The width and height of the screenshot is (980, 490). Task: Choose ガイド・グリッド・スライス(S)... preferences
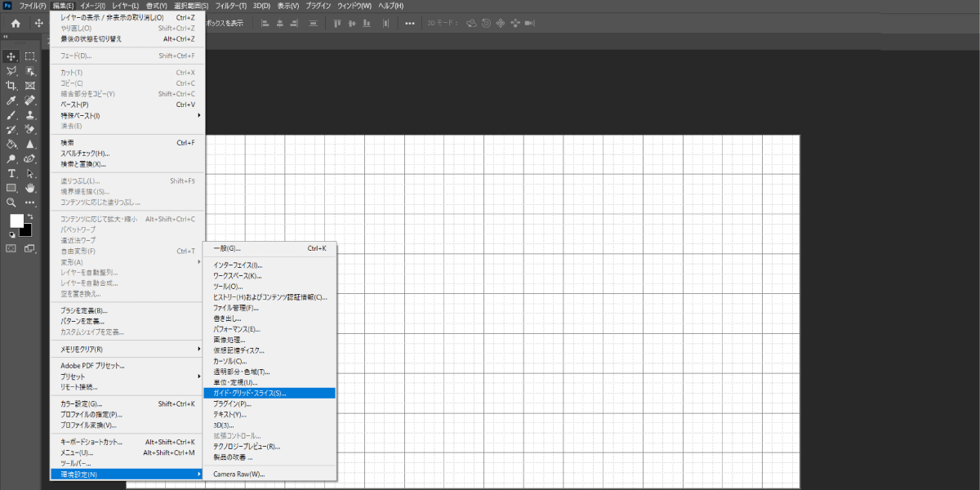pyautogui.click(x=269, y=393)
